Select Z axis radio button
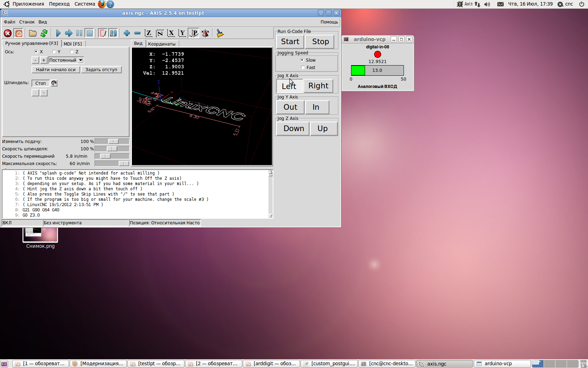588x368 pixels. (72, 52)
